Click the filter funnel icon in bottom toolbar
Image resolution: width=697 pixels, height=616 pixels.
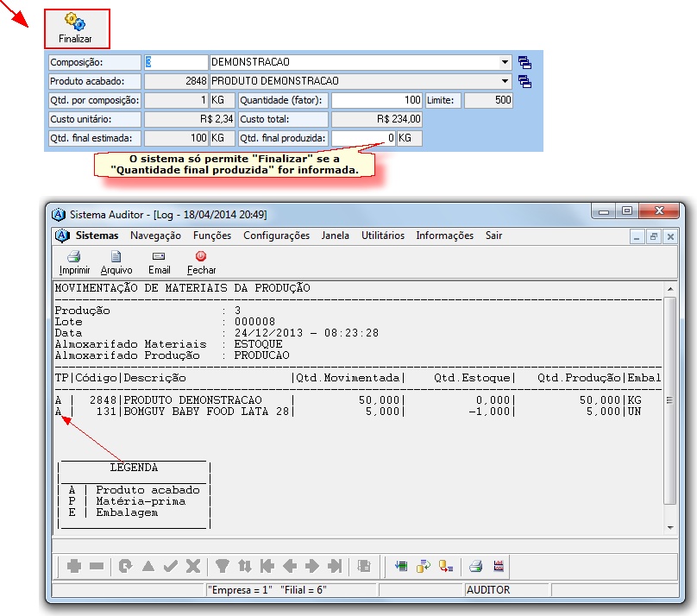223,566
